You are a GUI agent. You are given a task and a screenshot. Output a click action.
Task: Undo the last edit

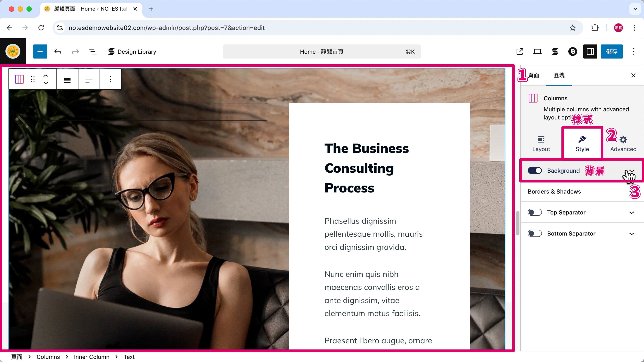58,51
